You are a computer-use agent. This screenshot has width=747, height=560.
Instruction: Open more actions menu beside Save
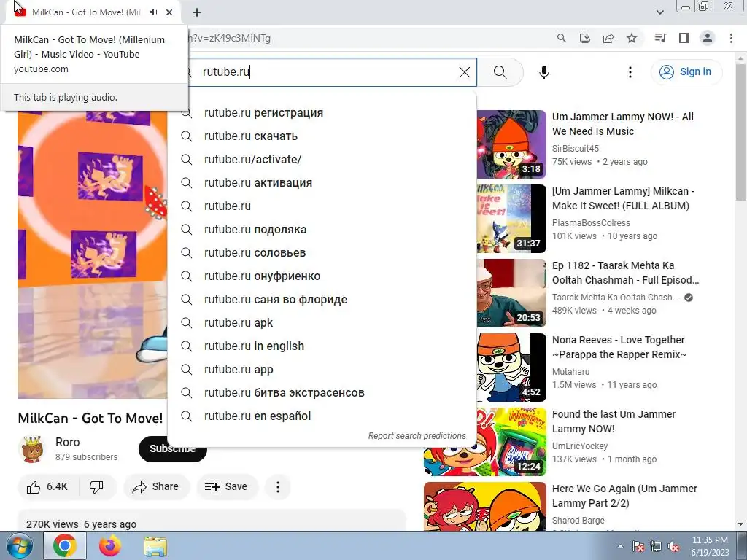pyautogui.click(x=278, y=486)
